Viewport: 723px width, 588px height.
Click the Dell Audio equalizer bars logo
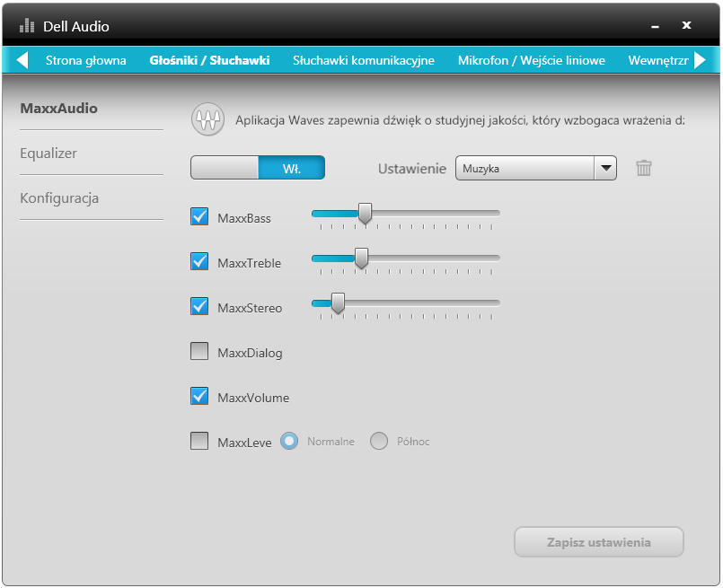(27, 26)
